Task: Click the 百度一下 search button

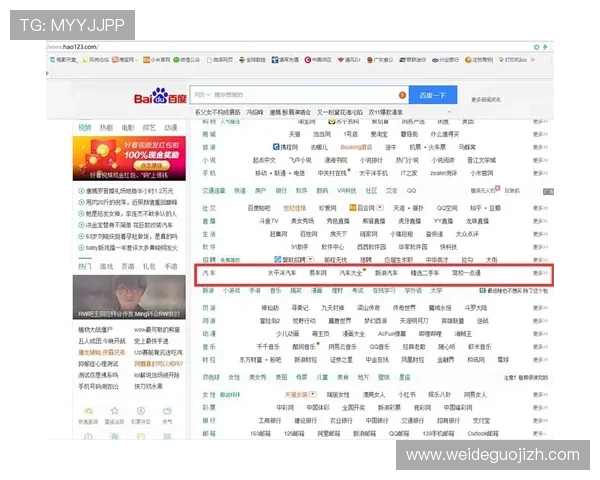Action: coord(433,95)
